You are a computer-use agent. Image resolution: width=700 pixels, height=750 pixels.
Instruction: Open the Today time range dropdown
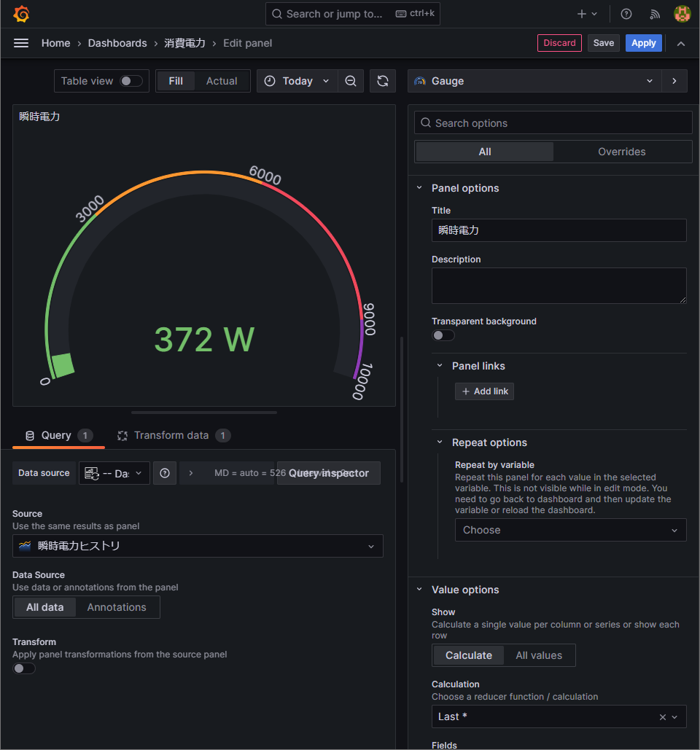(x=297, y=81)
